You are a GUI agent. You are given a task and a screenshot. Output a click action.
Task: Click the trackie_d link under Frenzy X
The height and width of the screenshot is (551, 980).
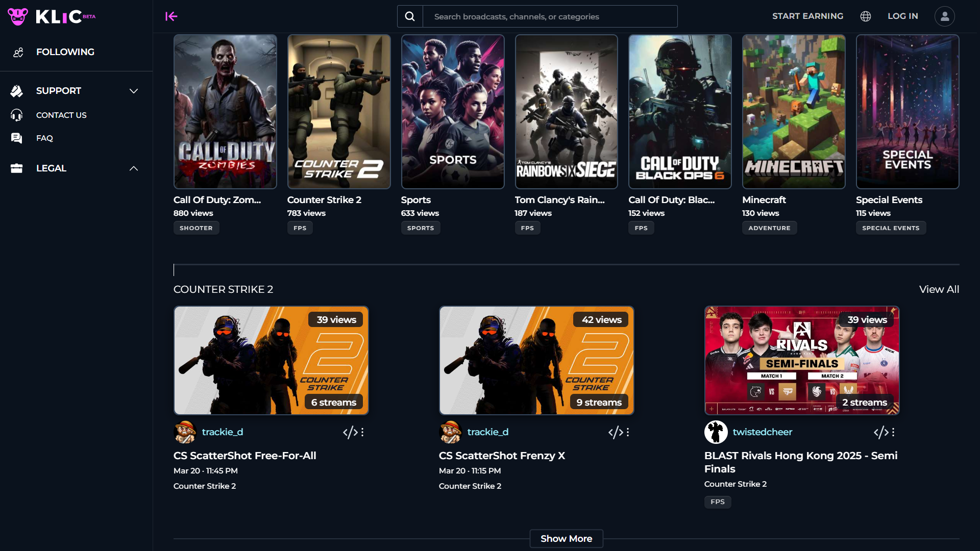(488, 432)
